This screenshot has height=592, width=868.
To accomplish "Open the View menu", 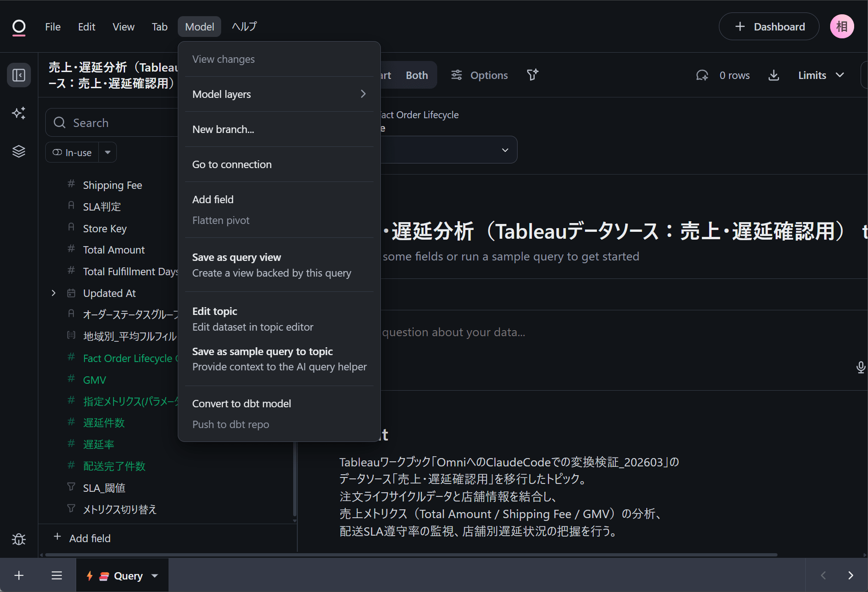I will pyautogui.click(x=123, y=27).
